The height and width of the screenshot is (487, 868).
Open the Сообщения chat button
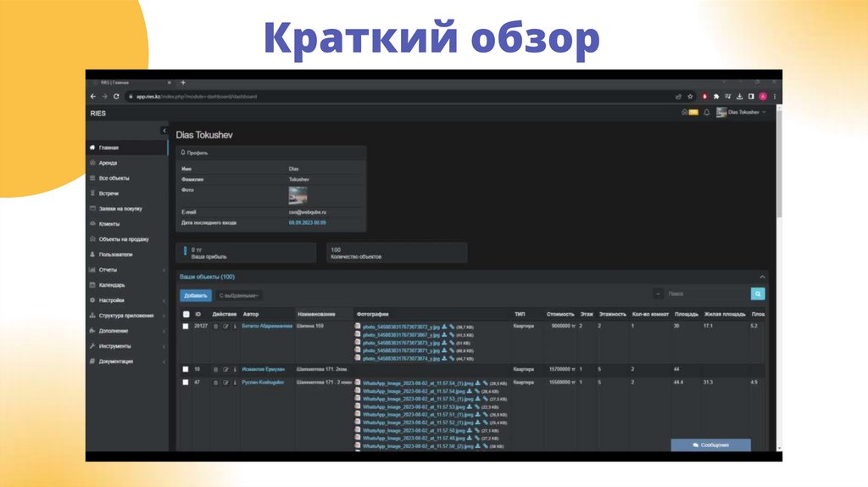pyautogui.click(x=711, y=445)
